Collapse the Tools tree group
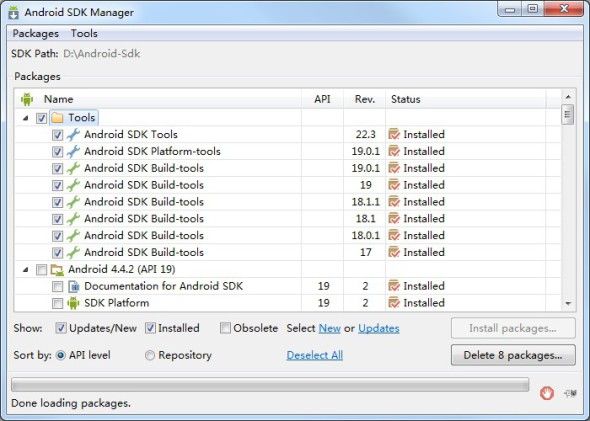This screenshot has height=421, width=590. click(x=26, y=118)
